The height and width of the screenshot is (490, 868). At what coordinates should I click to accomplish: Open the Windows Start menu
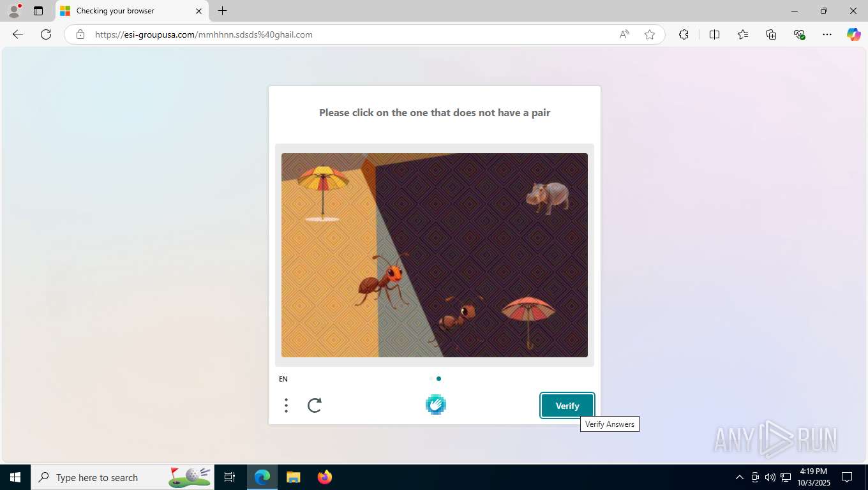[15, 477]
